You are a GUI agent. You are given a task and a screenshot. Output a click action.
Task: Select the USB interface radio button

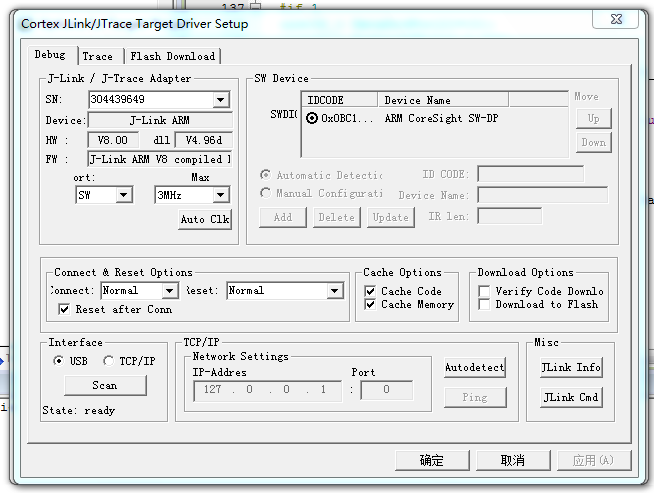pos(59,361)
